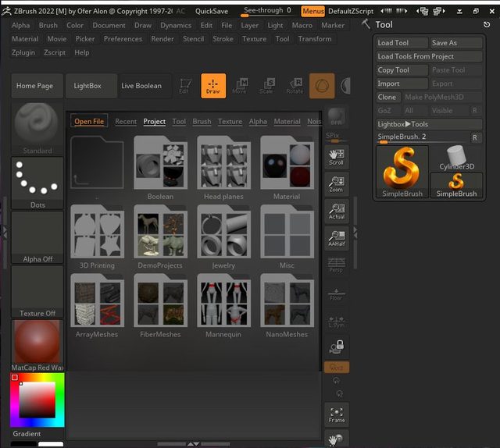
Task: Toggle the Menus button
Action: pos(312,11)
